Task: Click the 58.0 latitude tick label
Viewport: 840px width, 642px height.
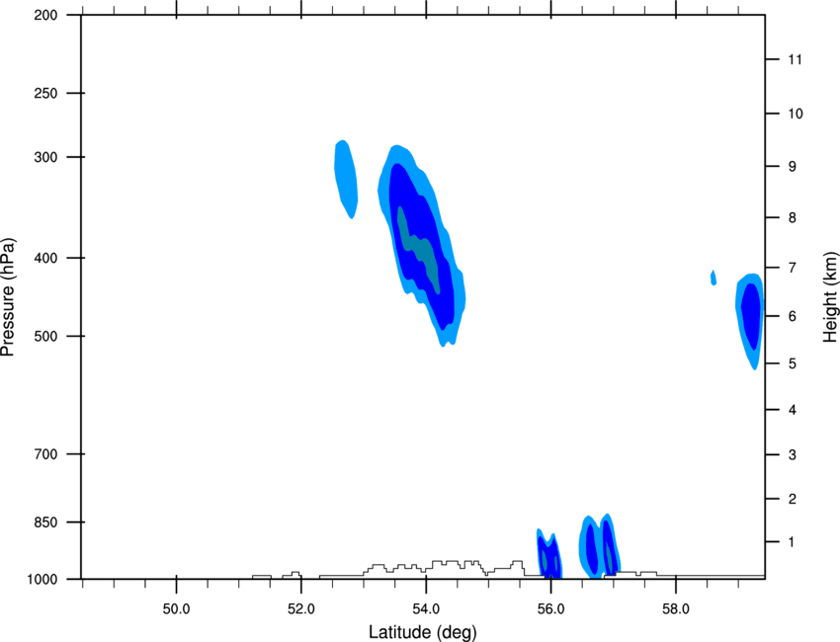Action: (x=676, y=609)
